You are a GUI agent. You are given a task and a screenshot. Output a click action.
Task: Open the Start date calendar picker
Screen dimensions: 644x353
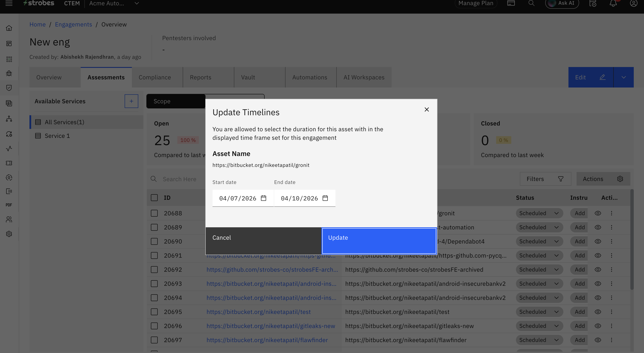click(x=264, y=198)
